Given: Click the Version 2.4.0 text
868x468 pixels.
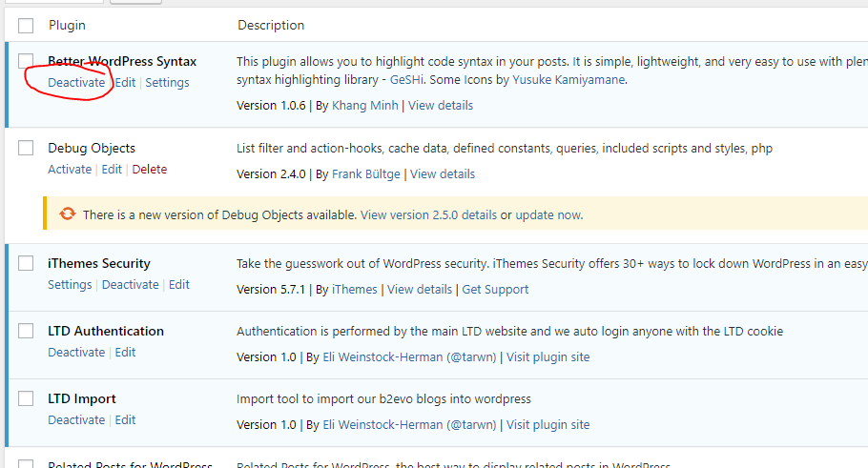Looking at the screenshot, I should (x=271, y=174).
